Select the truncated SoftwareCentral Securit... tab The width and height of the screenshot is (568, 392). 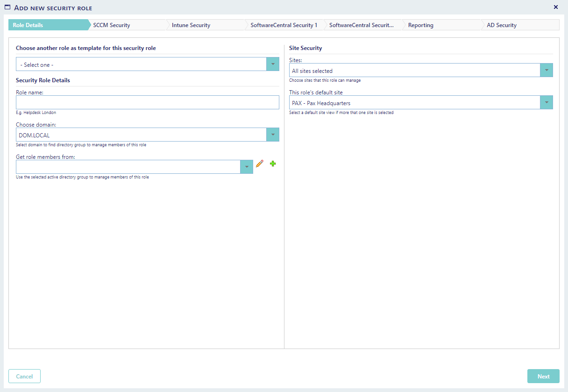pos(362,25)
